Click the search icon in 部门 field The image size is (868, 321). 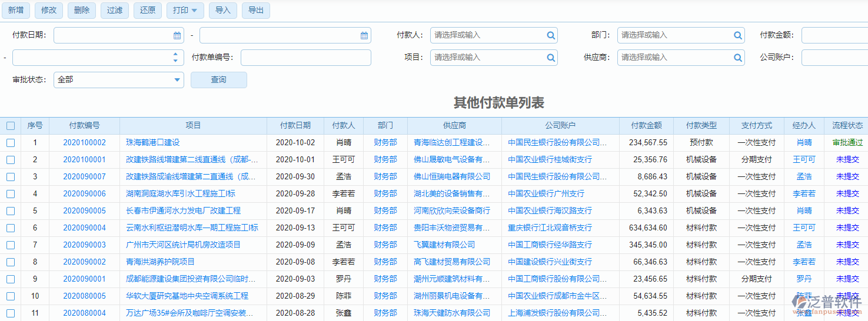(738, 35)
